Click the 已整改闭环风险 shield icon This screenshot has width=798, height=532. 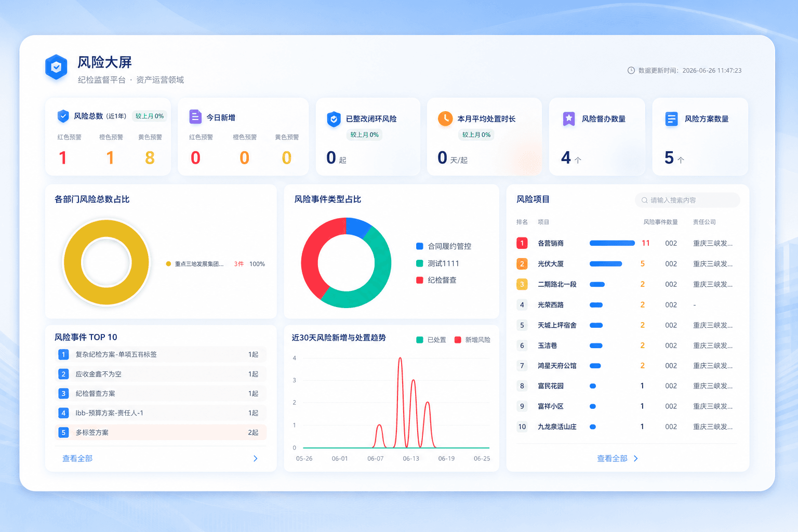(334, 119)
